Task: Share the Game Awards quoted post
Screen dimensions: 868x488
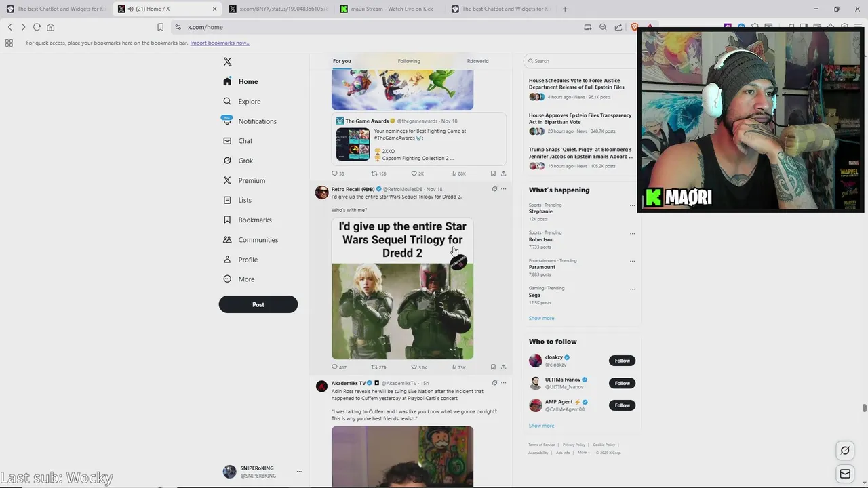Action: [503, 174]
